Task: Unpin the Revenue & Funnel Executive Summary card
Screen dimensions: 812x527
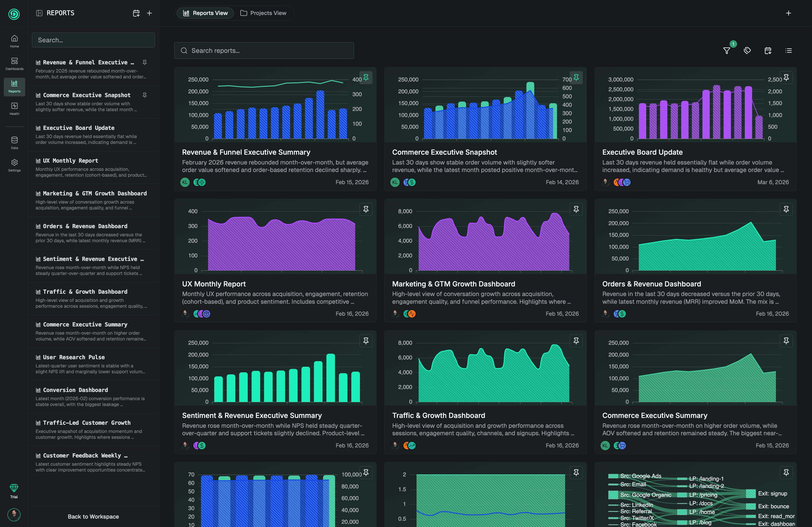Action: coord(366,77)
